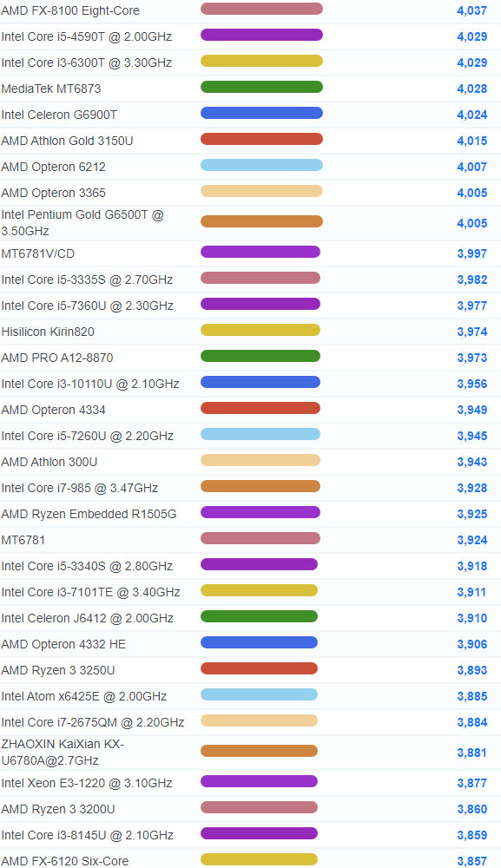The image size is (501, 868).
Task: Open Intel Atom x6425E @ 2.00GHz
Action: 83,696
